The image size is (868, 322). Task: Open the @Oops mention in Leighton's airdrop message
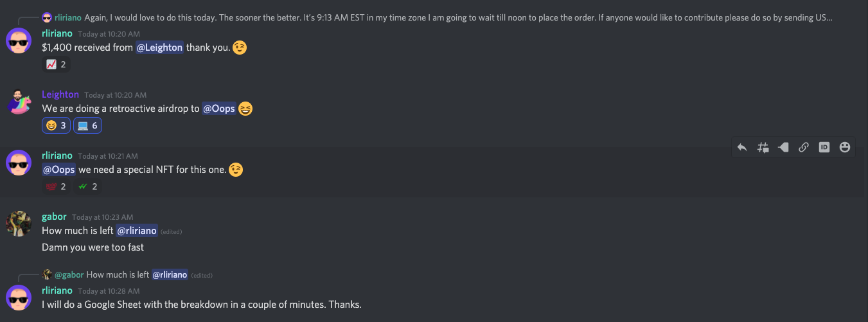219,109
